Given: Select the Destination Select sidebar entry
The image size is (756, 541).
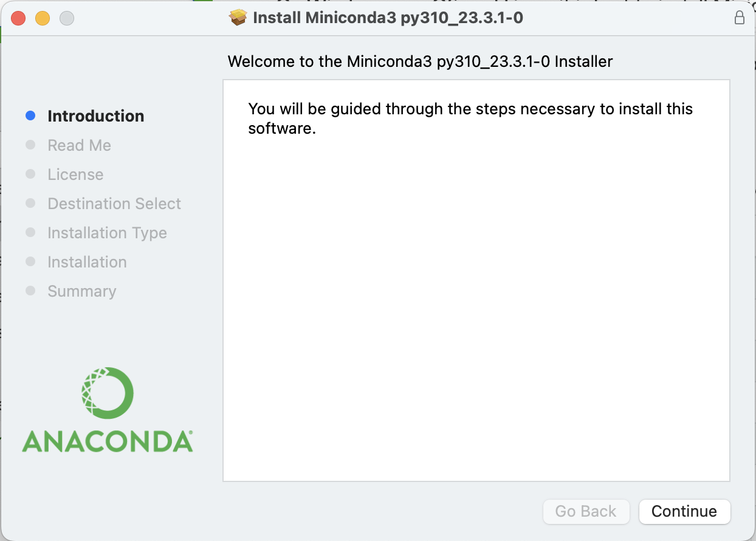Looking at the screenshot, I should point(114,203).
